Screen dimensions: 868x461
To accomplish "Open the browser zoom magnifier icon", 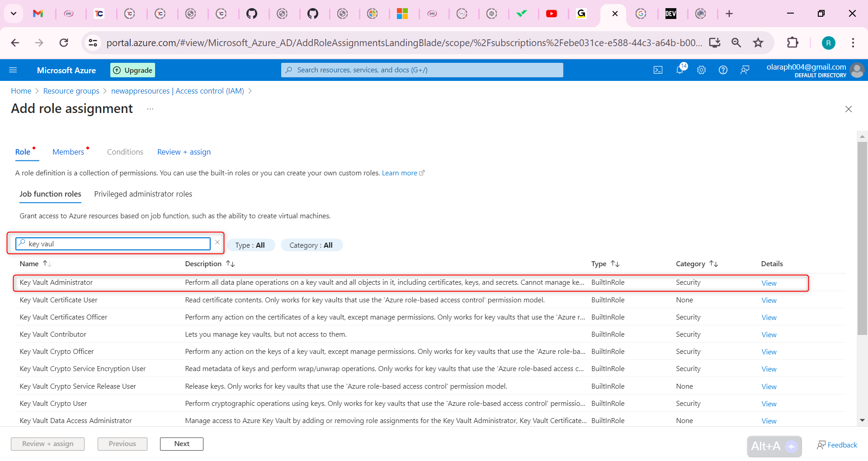I will coord(736,42).
